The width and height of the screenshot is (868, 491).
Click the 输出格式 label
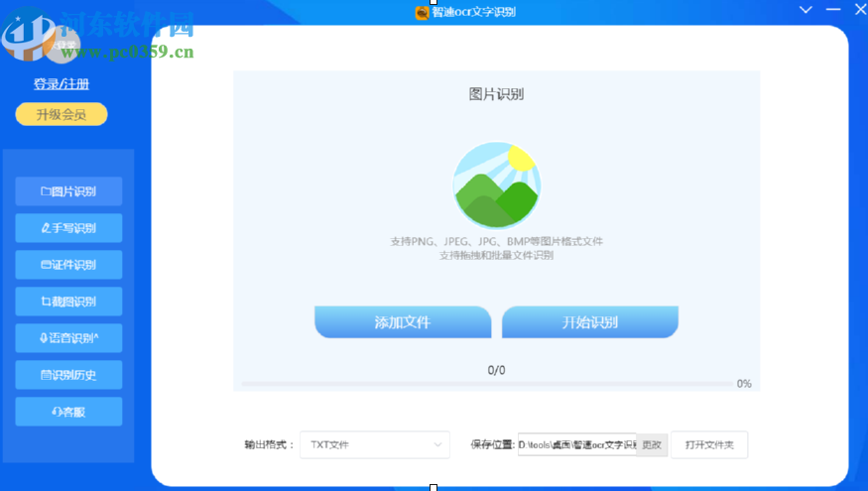(x=270, y=445)
